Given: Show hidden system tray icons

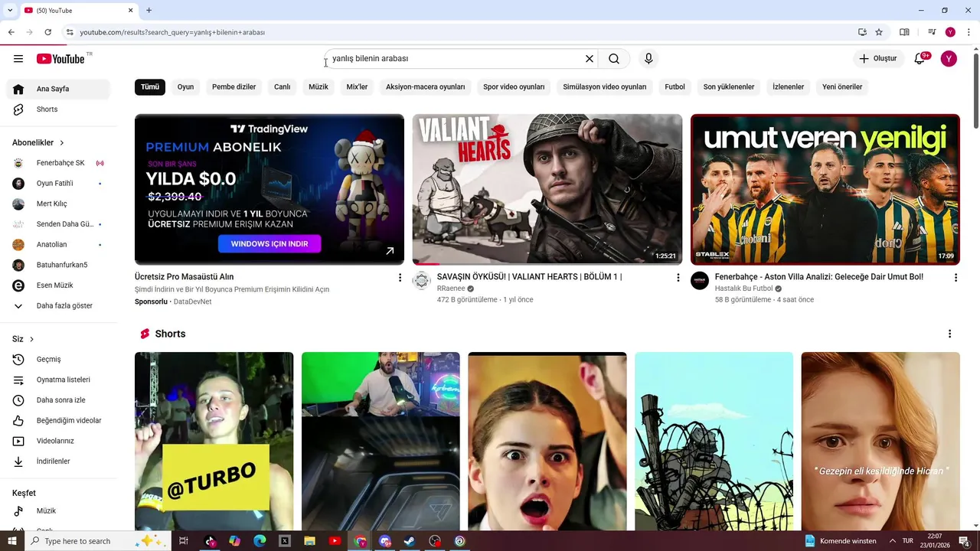Looking at the screenshot, I should pyautogui.click(x=892, y=541).
